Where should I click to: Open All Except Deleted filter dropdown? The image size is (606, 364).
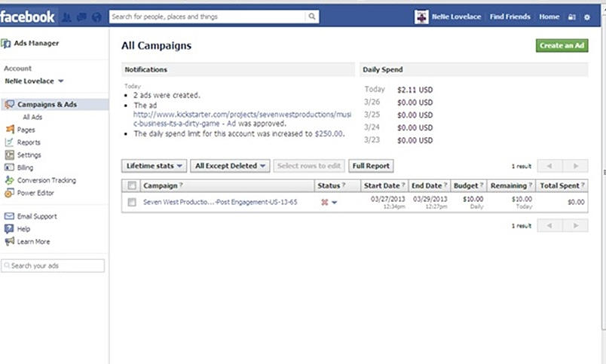pos(230,166)
